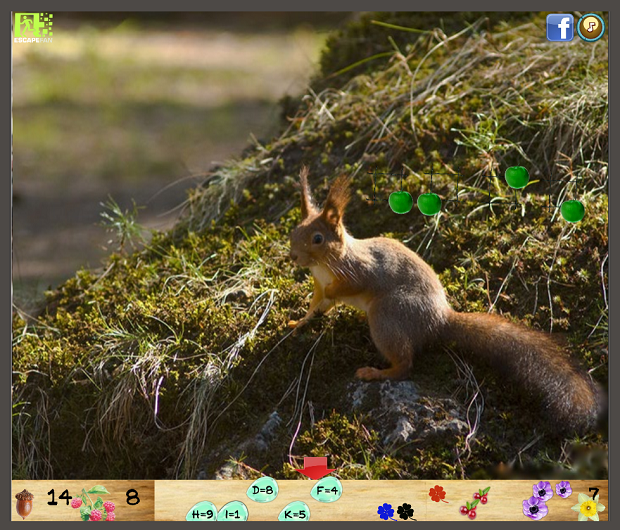The width and height of the screenshot is (620, 530).
Task: Pick the H=9 clue leaf
Action: coord(202,513)
